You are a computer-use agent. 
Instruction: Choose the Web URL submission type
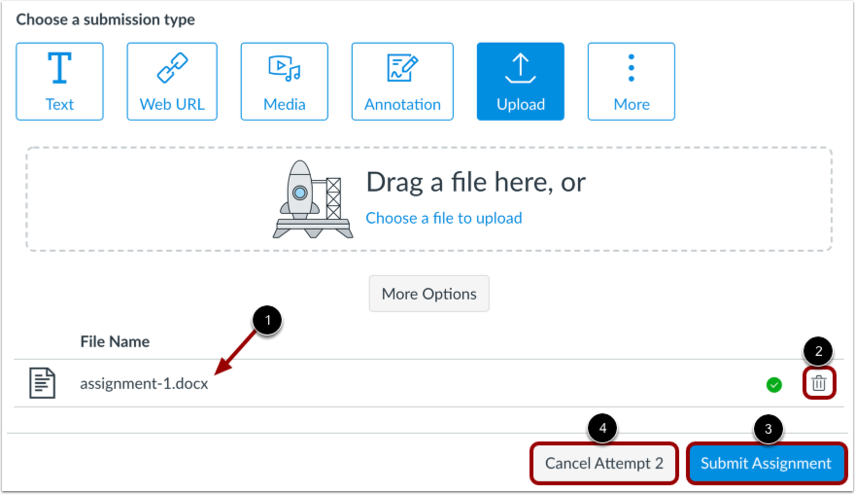[172, 81]
